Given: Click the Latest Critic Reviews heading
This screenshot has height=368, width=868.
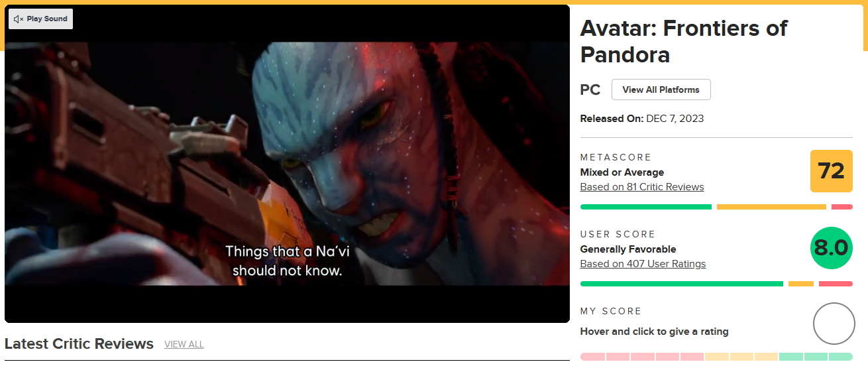Looking at the screenshot, I should 79,344.
